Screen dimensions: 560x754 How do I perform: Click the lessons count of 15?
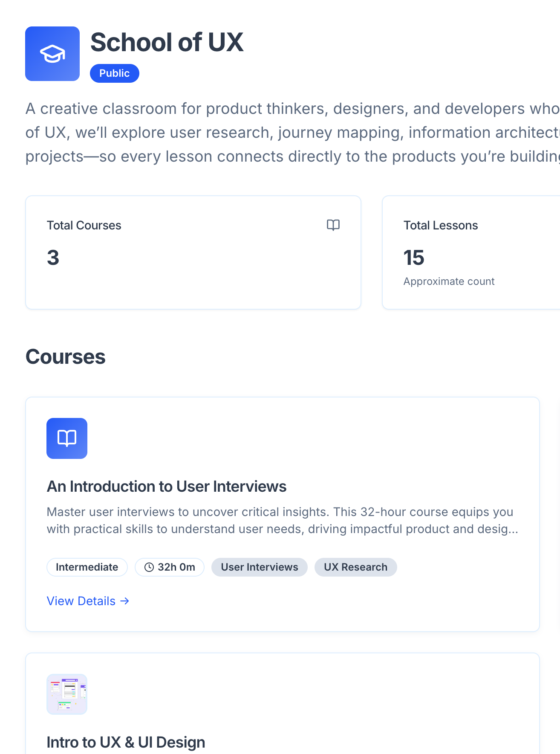click(414, 258)
